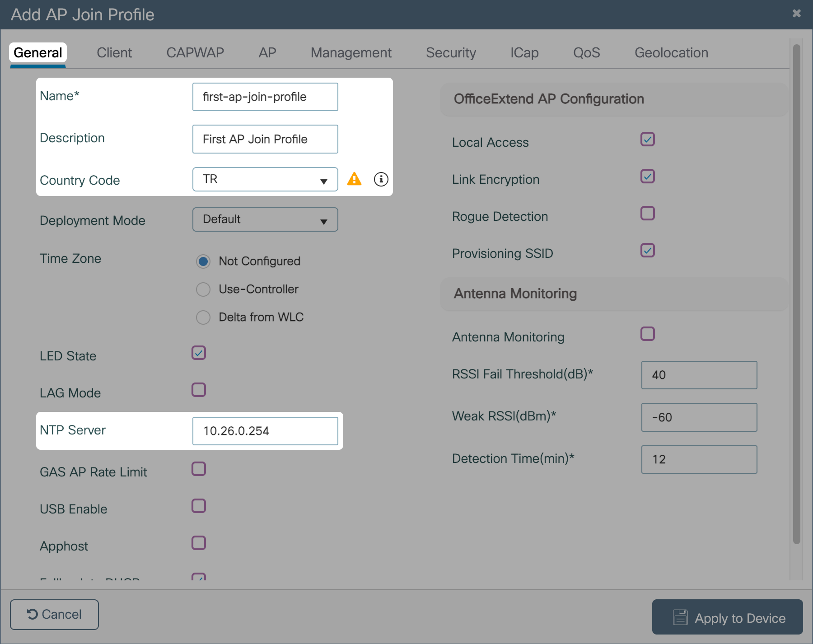Close the Add AP Join Profile dialog
This screenshot has height=644, width=813.
(x=796, y=14)
